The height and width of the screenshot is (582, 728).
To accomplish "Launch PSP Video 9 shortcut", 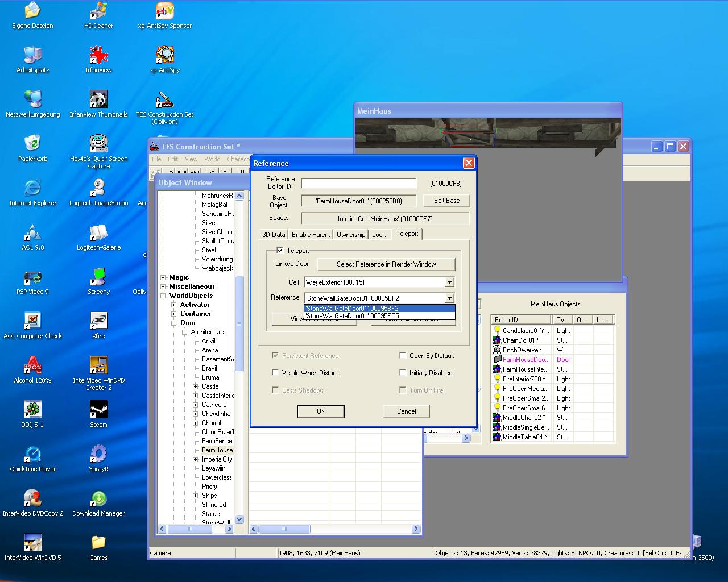I will (32, 281).
